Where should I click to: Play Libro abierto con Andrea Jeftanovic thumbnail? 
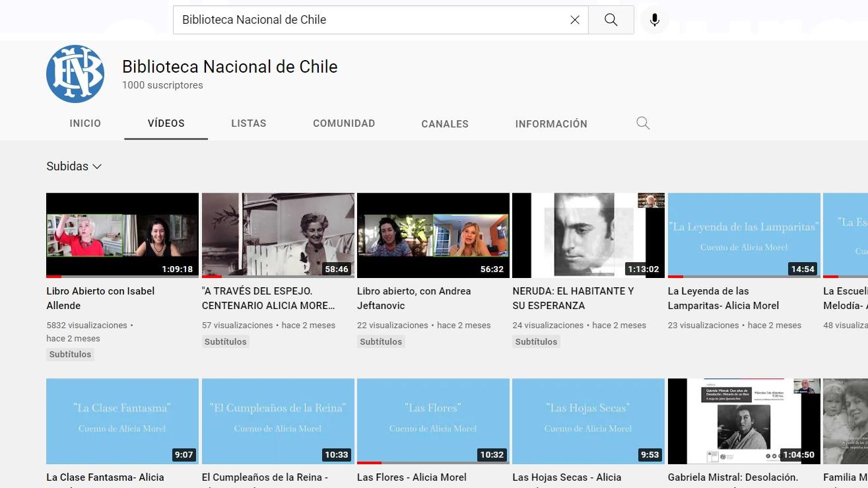click(433, 235)
